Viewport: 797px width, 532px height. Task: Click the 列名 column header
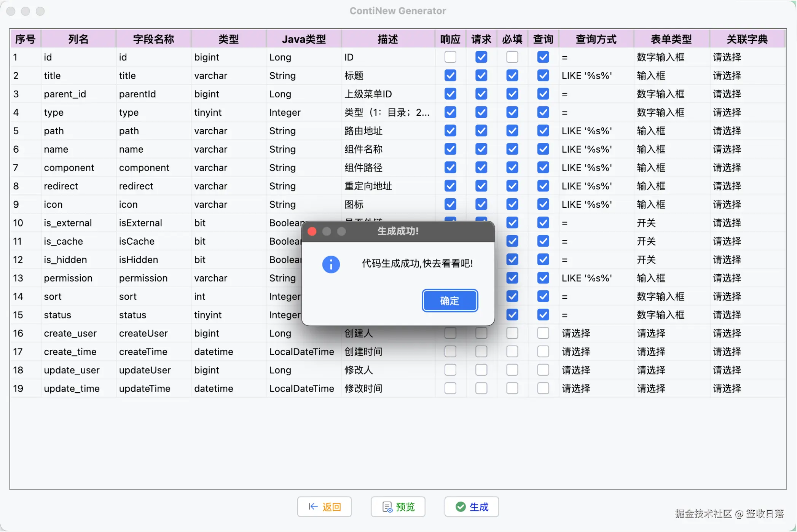tap(78, 39)
